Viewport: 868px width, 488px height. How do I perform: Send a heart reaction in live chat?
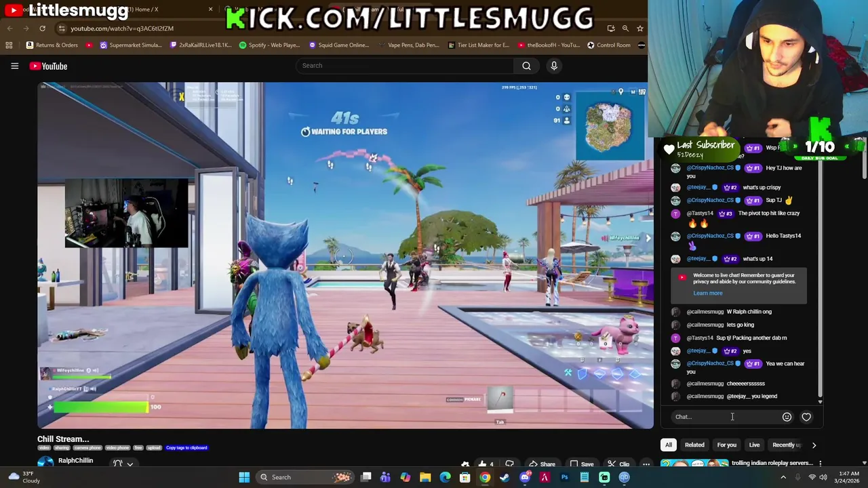tap(806, 417)
